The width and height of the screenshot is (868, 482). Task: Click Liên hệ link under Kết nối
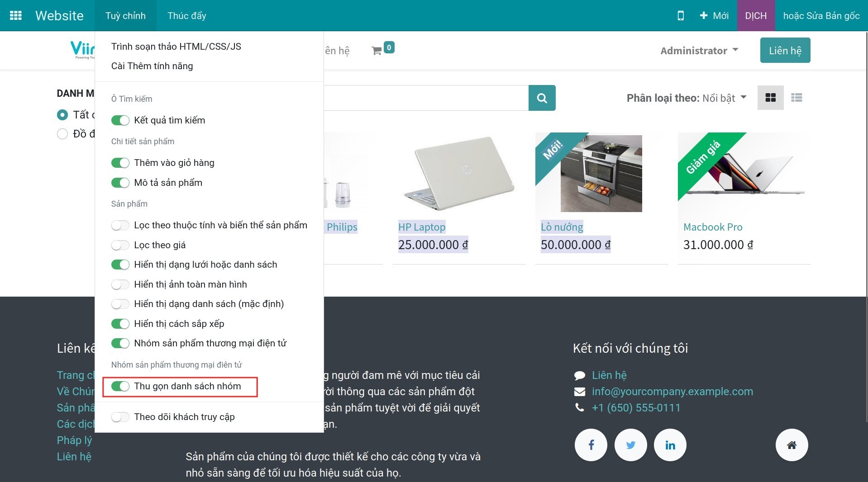(x=609, y=375)
